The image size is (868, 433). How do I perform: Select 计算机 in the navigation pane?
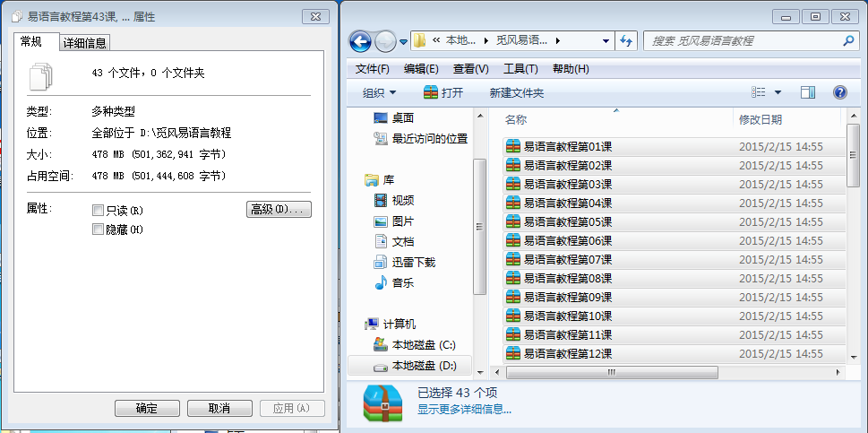(400, 324)
